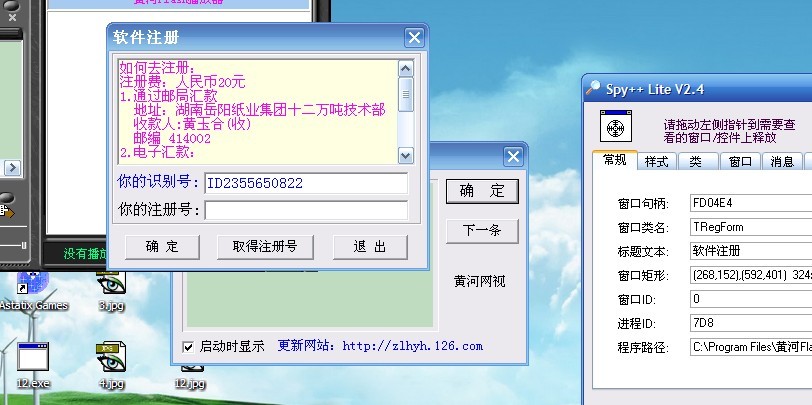Click the 你的注册号 input field

coord(306,210)
